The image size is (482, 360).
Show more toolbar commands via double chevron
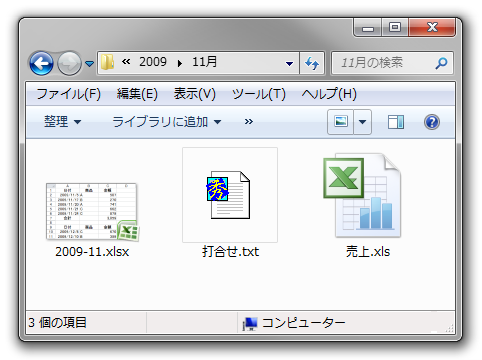[x=248, y=122]
